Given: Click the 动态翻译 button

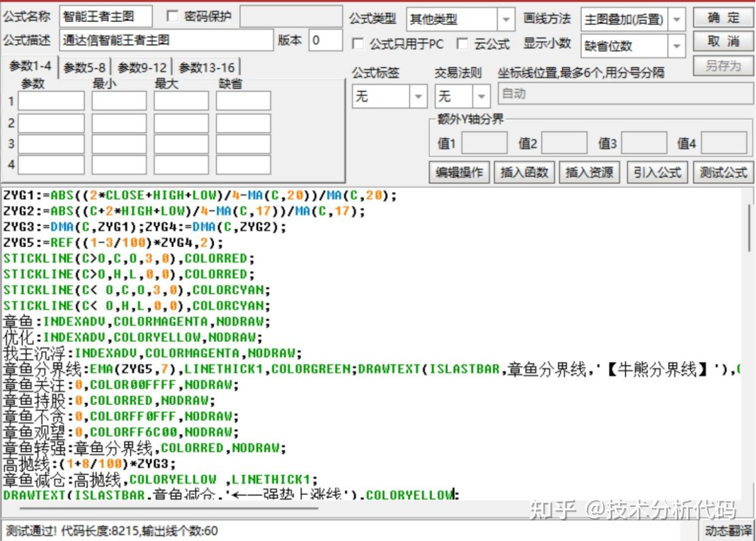Looking at the screenshot, I should [727, 531].
